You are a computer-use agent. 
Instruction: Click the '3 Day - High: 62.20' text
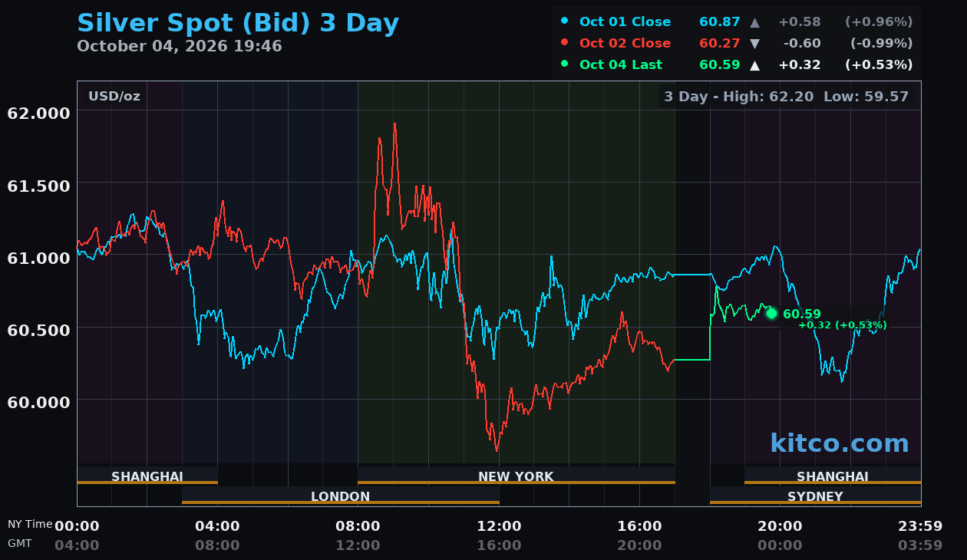(740, 97)
